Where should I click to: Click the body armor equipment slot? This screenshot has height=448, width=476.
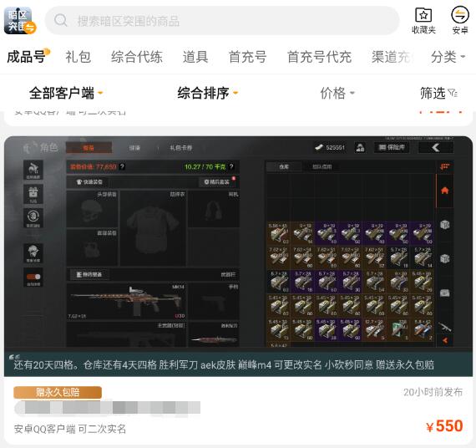(x=154, y=228)
